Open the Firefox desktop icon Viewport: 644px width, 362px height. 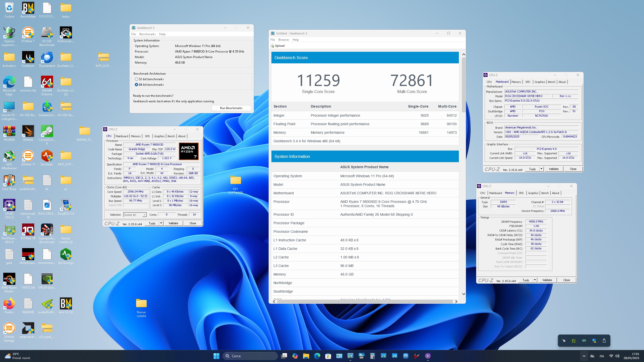tap(9, 306)
